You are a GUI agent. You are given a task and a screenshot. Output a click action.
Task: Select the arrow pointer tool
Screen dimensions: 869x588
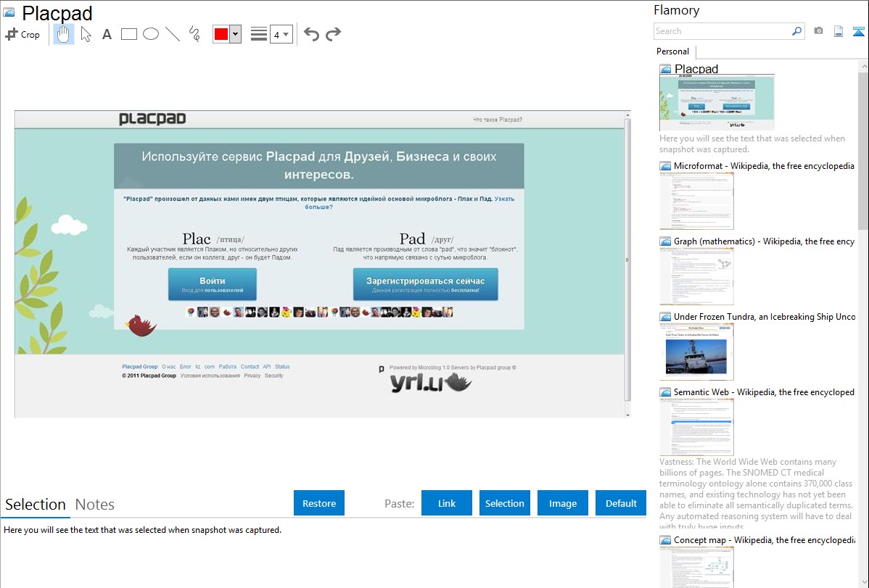click(86, 34)
